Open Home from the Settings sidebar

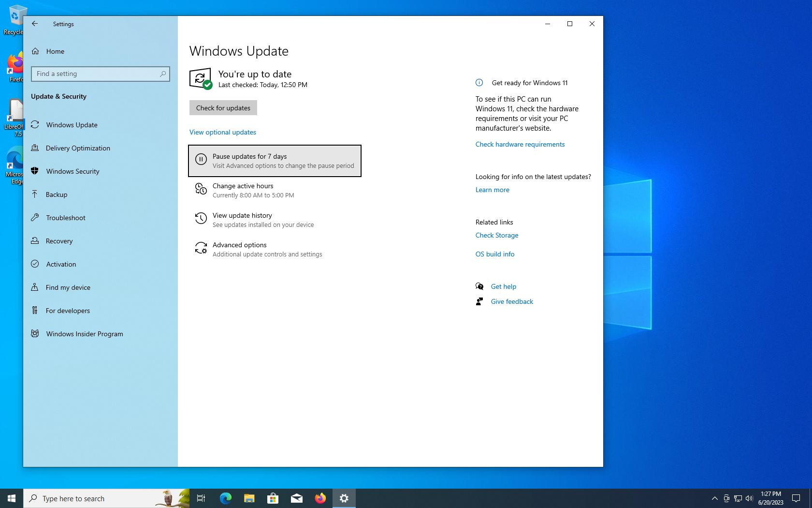(x=55, y=51)
